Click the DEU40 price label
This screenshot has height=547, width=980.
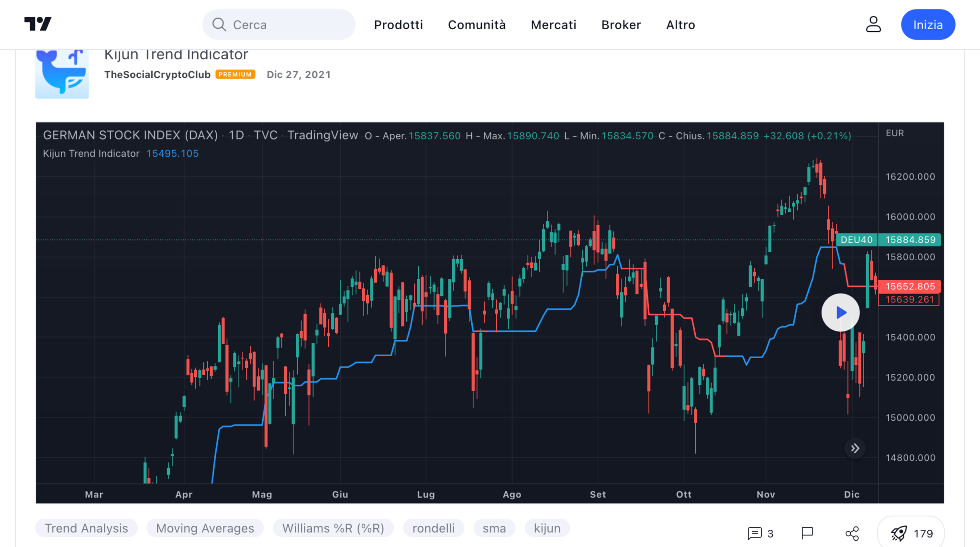tap(857, 240)
